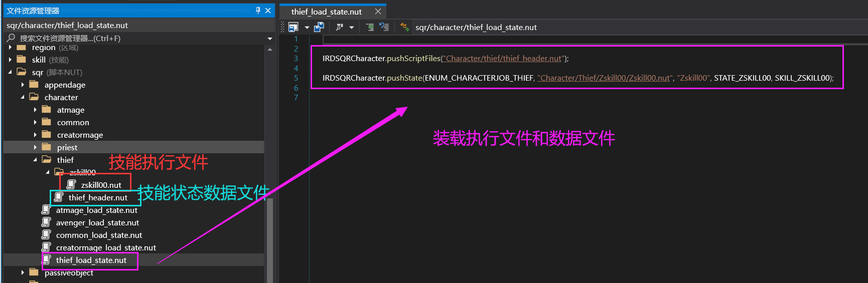
Task: Switch to thief_load_state.nut editor tab
Action: [326, 12]
